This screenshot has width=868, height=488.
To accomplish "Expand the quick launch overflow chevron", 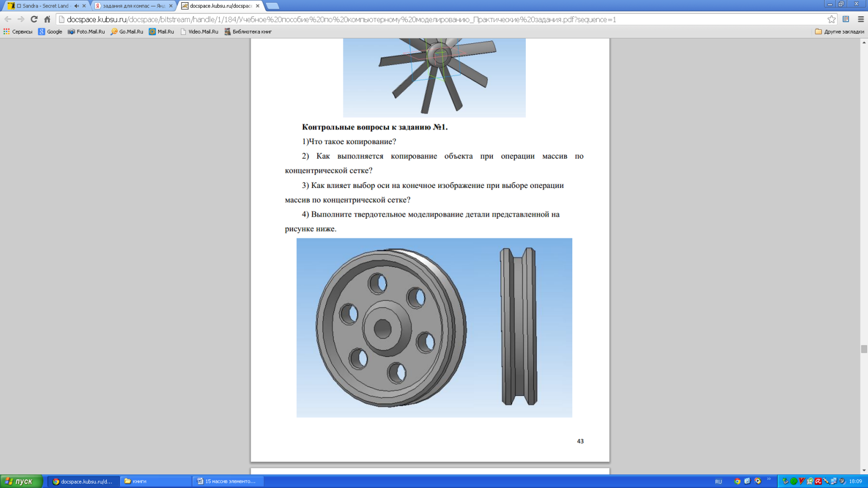I will pos(769,479).
